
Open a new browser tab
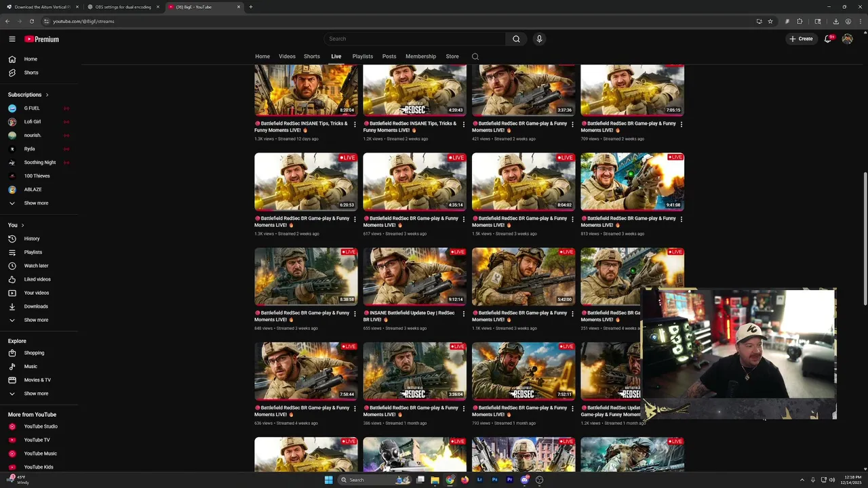[x=251, y=7]
